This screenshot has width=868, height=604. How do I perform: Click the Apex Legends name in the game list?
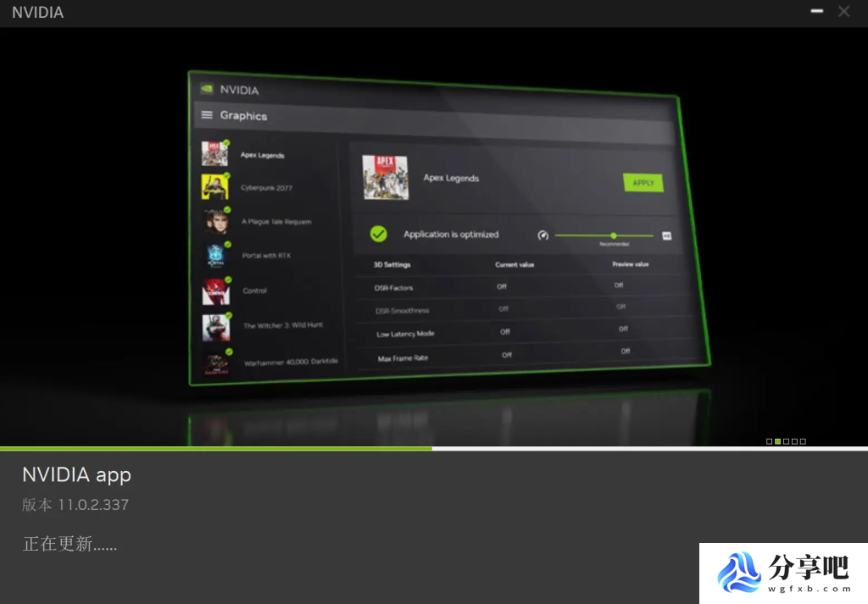[x=263, y=155]
